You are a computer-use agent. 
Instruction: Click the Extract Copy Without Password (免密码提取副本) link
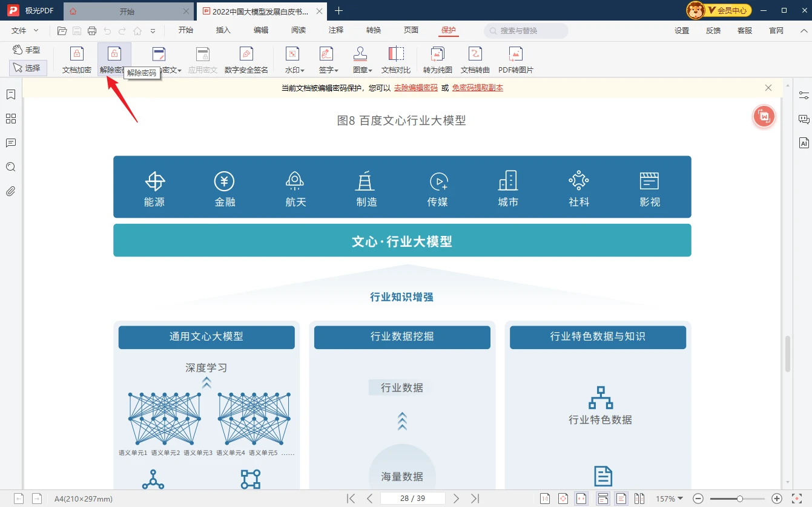(x=478, y=88)
